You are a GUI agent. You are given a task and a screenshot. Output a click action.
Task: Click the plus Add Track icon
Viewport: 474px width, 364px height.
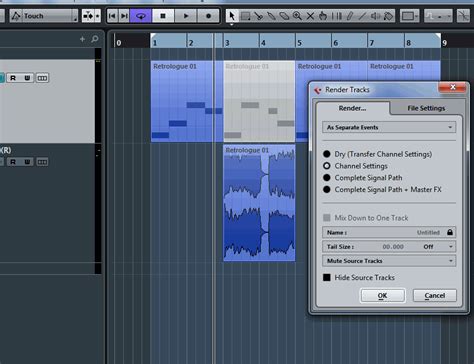tap(82, 39)
